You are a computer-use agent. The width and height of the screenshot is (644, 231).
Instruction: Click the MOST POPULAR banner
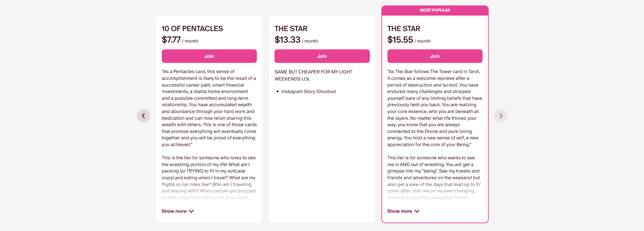[x=435, y=10]
